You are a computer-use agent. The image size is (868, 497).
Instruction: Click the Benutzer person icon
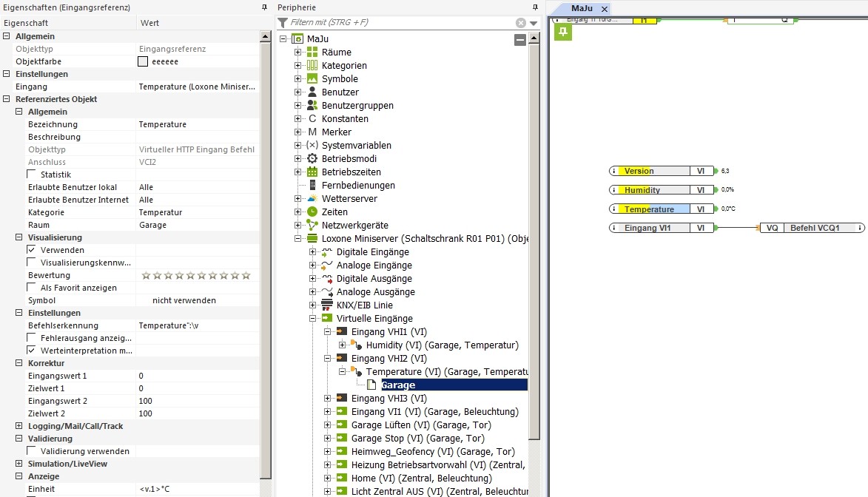tap(312, 92)
